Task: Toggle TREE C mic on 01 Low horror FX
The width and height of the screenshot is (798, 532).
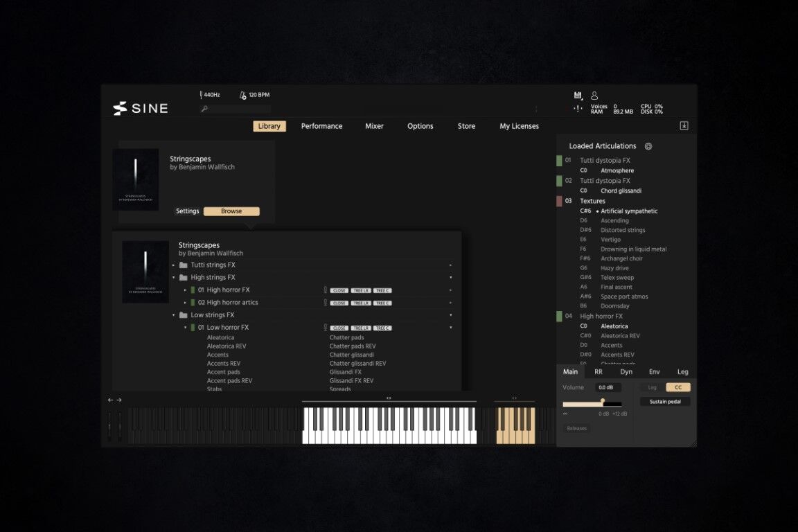Action: [382, 328]
